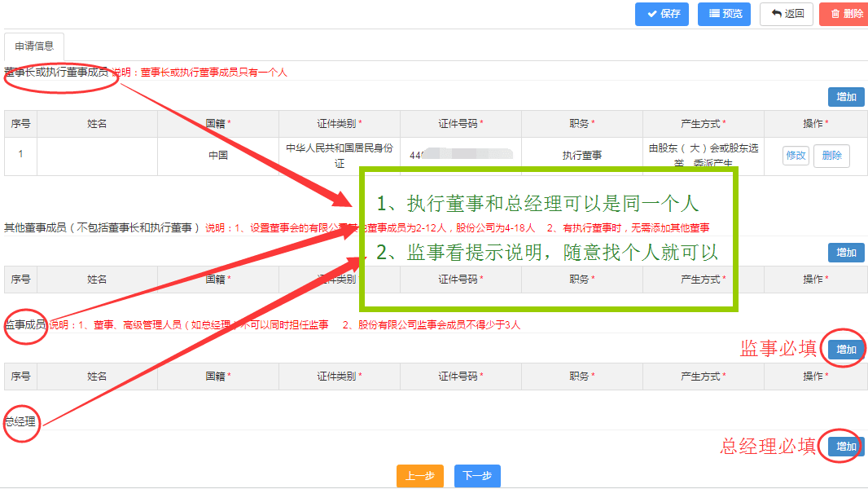Select the 中国 nationality cell
This screenshot has height=489, width=868.
click(217, 155)
